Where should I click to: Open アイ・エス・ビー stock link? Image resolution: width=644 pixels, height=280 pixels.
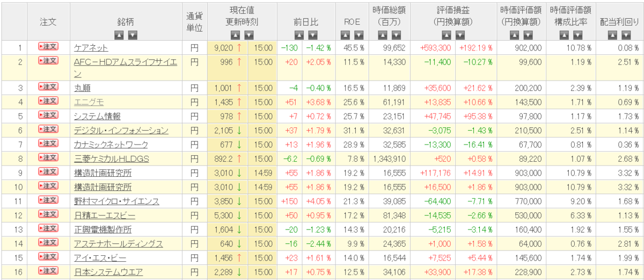click(100, 258)
